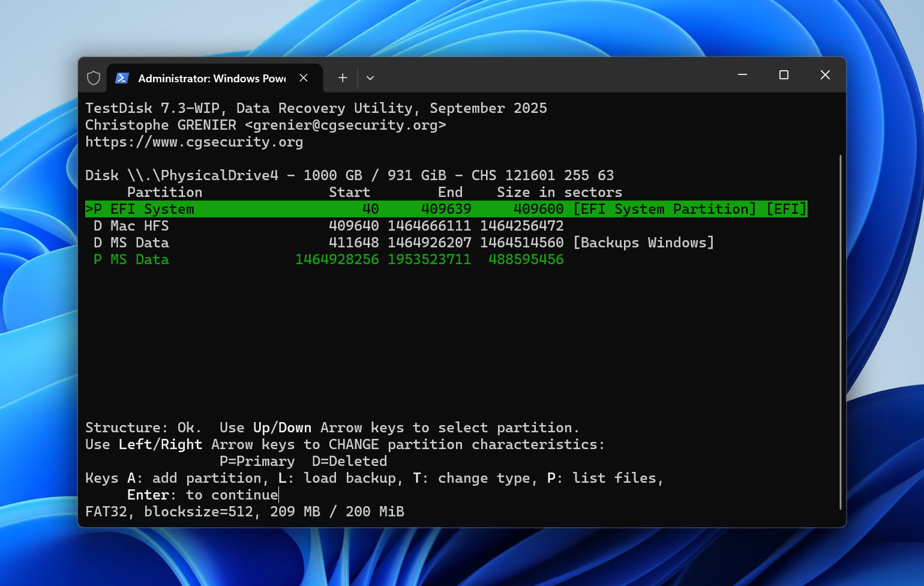Click the [EFI System Partition] label
Screen dimensions: 924x586
665,209
